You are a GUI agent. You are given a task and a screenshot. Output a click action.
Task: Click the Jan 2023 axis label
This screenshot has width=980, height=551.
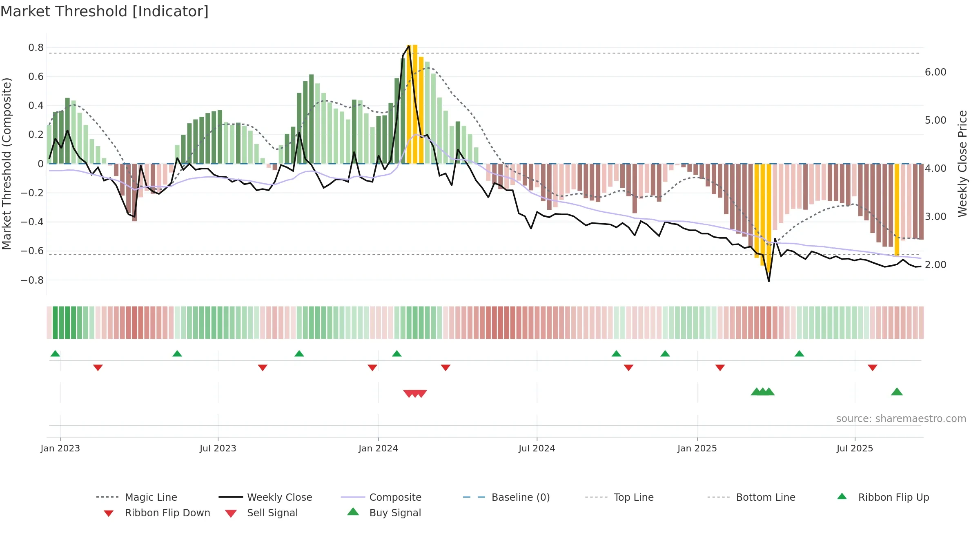pos(60,449)
